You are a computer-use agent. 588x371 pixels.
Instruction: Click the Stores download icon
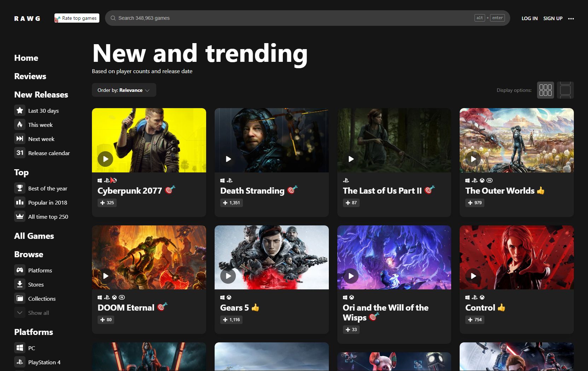[20, 284]
